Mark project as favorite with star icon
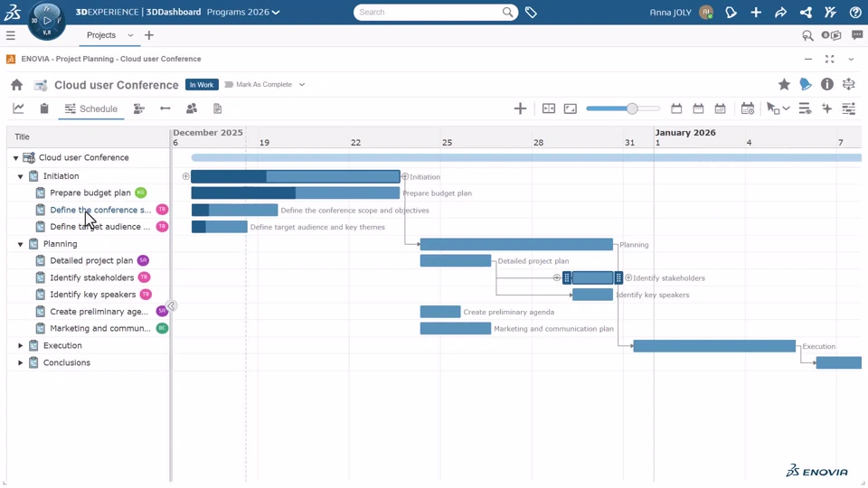The image size is (868, 488). [784, 84]
